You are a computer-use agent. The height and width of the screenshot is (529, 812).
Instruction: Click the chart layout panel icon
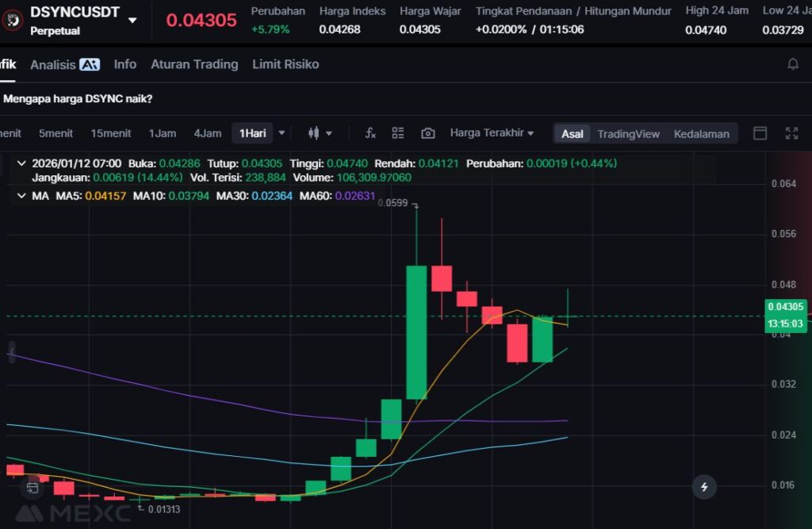point(760,133)
